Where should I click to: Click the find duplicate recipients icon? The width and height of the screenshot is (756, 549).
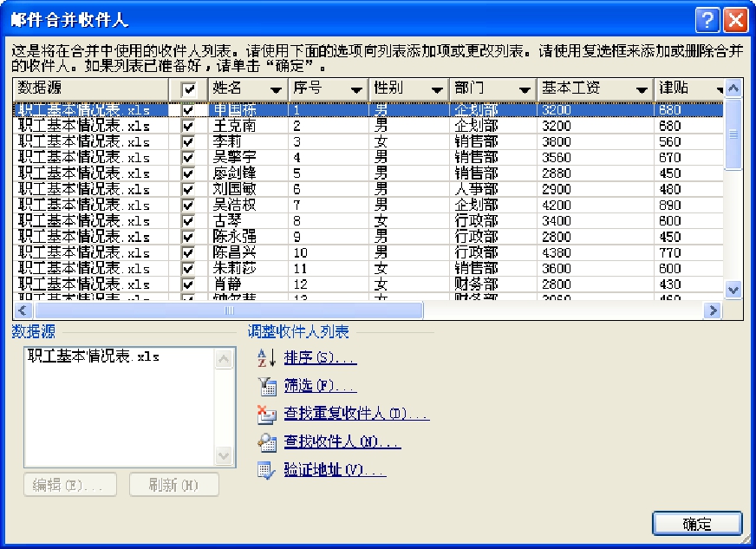(267, 415)
